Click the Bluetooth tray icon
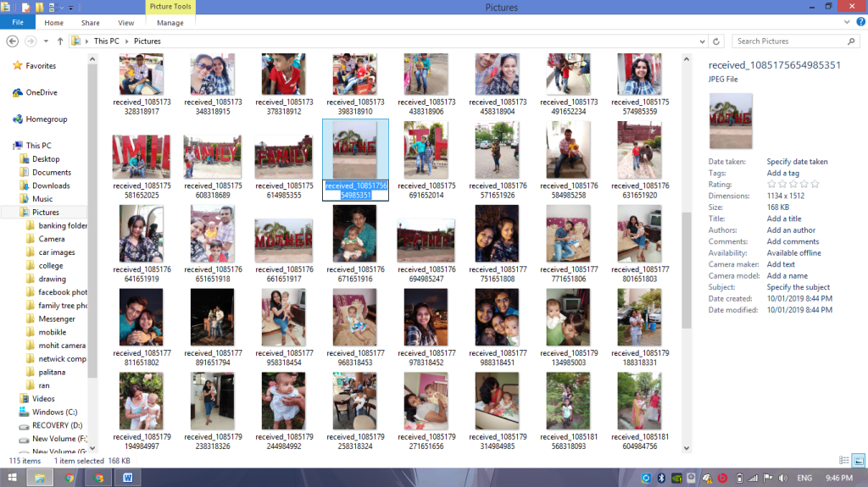This screenshot has width=868, height=487. click(x=663, y=478)
